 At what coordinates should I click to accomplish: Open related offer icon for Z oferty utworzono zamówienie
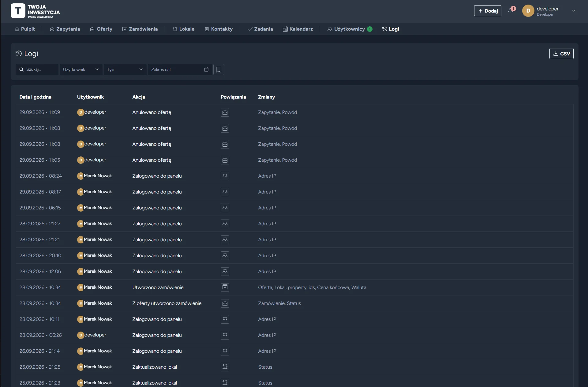[225, 303]
